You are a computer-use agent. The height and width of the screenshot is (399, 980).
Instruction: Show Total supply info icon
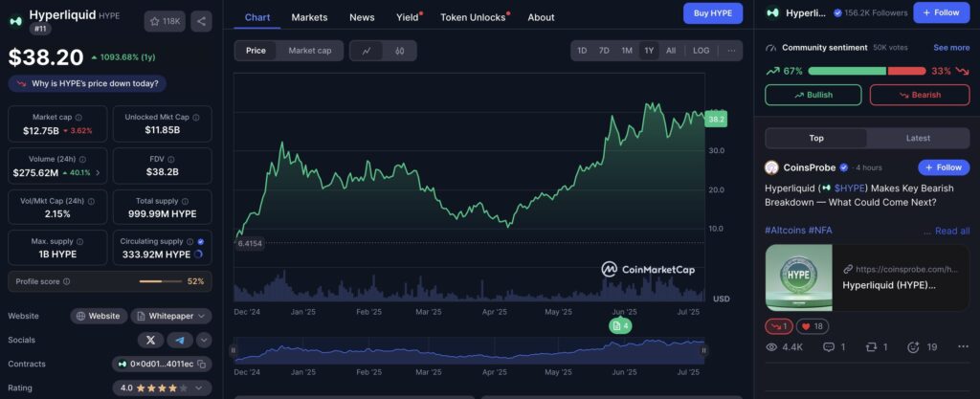tap(185, 201)
